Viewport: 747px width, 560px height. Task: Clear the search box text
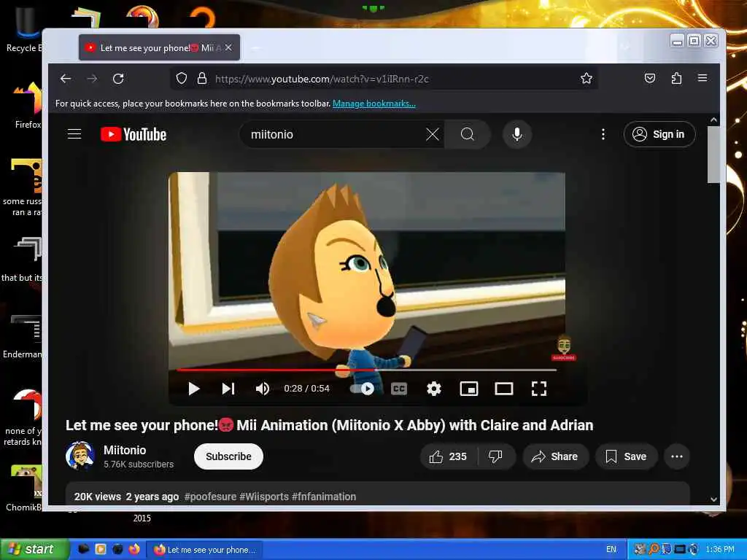tap(432, 134)
